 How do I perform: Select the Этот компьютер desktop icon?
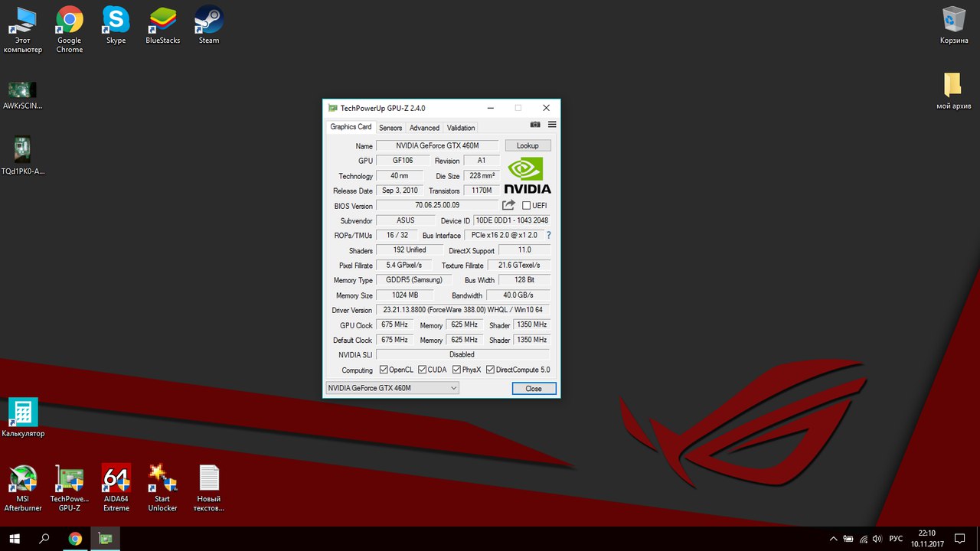point(23,30)
